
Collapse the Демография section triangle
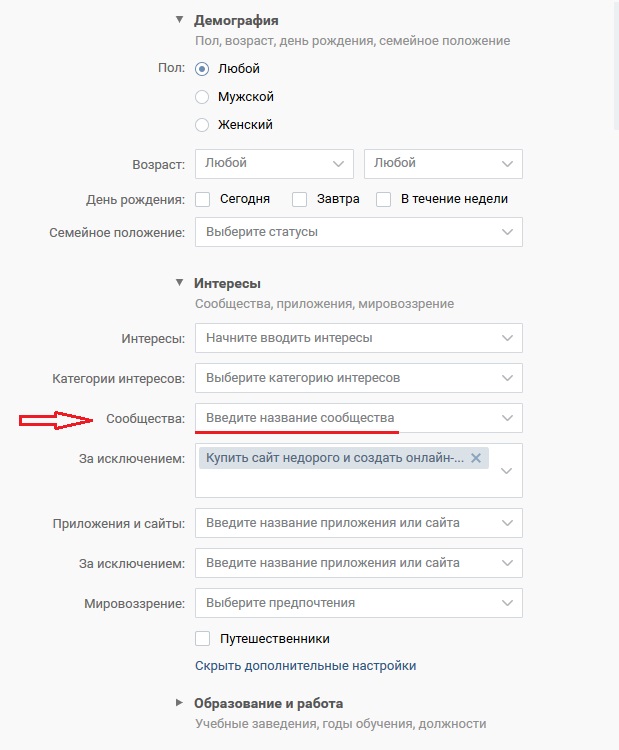(179, 20)
